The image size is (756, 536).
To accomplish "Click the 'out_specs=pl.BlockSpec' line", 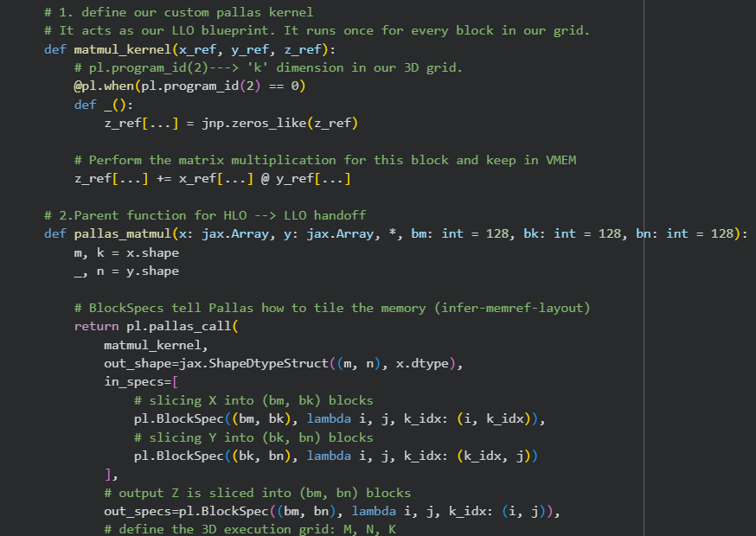I will click(x=332, y=512).
